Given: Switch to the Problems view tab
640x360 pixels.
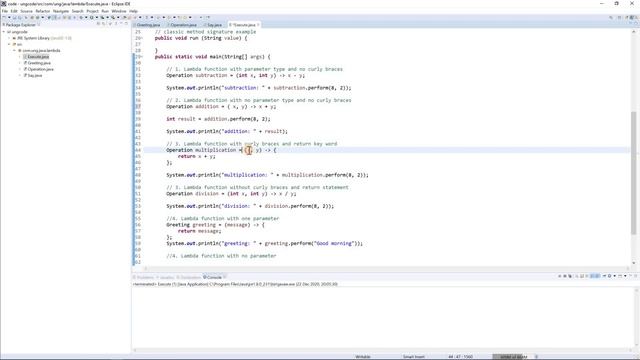Looking at the screenshot, I should (144, 277).
